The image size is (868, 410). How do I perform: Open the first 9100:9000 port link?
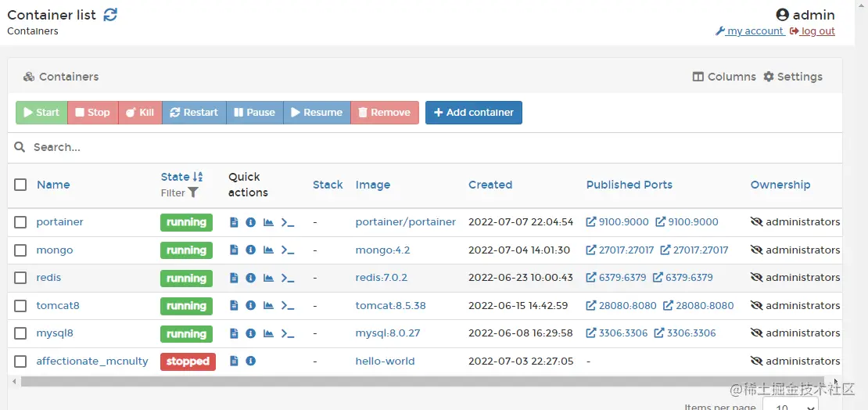pyautogui.click(x=617, y=221)
